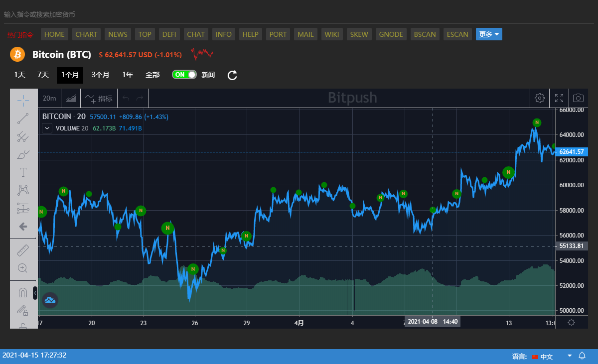
Task: Collapse the VOLUME indicator legend
Action: (47, 128)
